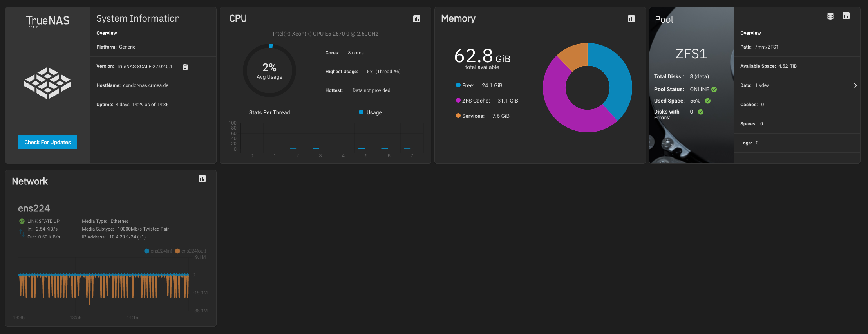The height and width of the screenshot is (334, 868).
Task: Open CPU reports chart icon
Action: tap(417, 19)
